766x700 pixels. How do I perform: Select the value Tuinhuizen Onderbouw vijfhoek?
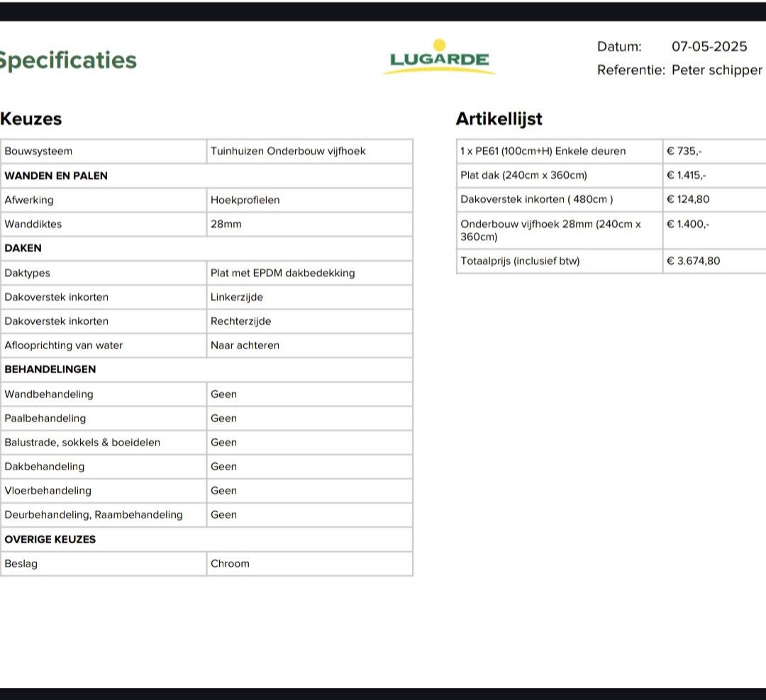tap(288, 151)
